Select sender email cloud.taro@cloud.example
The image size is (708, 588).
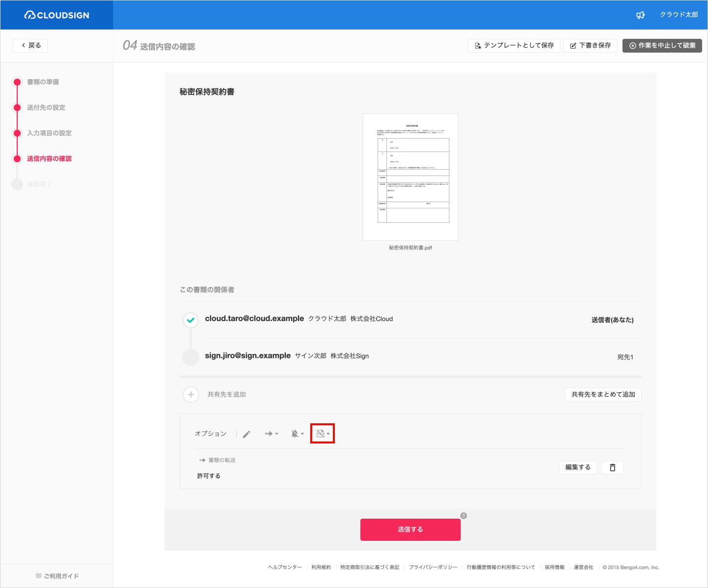click(254, 319)
